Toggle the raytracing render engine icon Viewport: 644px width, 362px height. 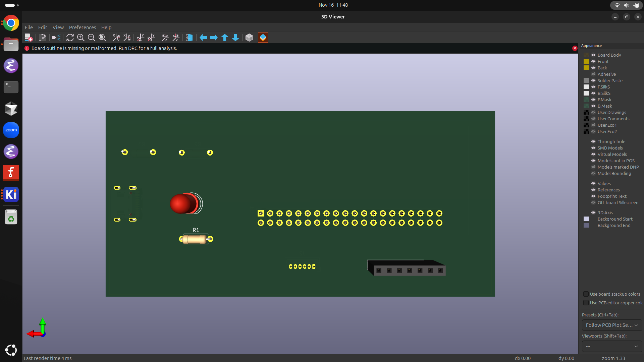click(56, 38)
